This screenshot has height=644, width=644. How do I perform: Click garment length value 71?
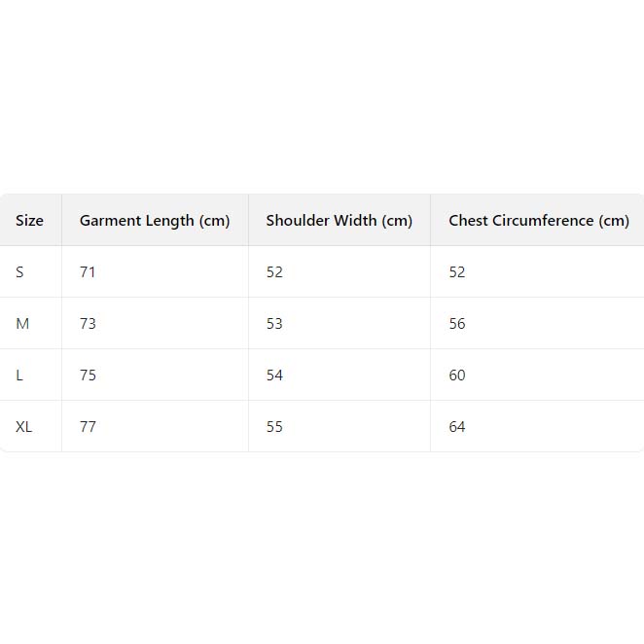(88, 272)
